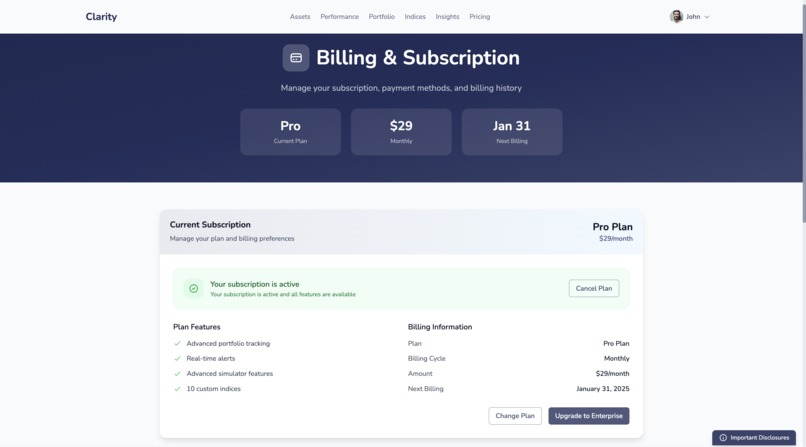Navigate to Indices
The image size is (806, 447).
point(415,16)
